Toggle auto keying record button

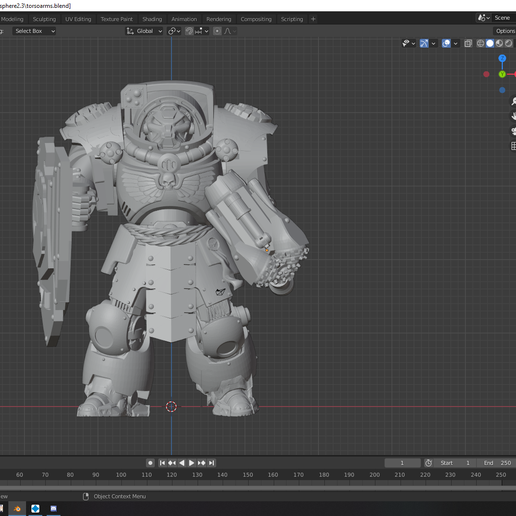(150, 463)
